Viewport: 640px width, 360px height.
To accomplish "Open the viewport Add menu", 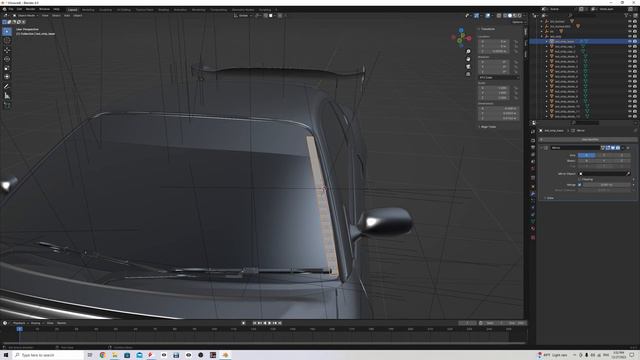I will coord(67,16).
